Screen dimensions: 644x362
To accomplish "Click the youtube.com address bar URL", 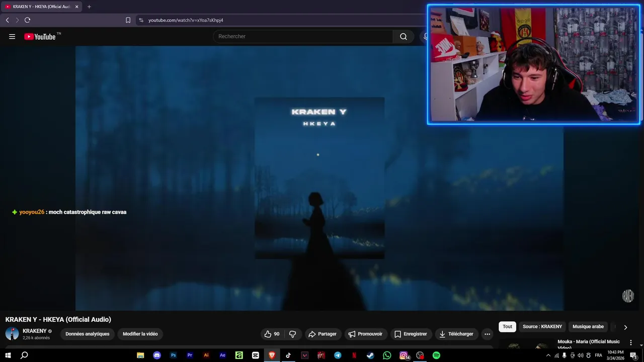I will [x=186, y=20].
